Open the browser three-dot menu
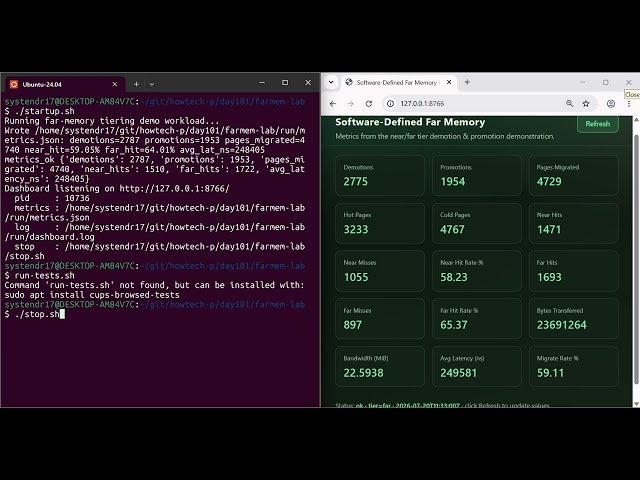Viewport: 640px width, 480px height. point(629,104)
